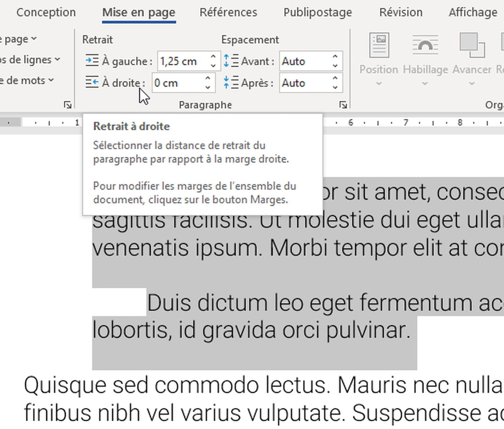Click inside the À gauche input field

(x=182, y=61)
